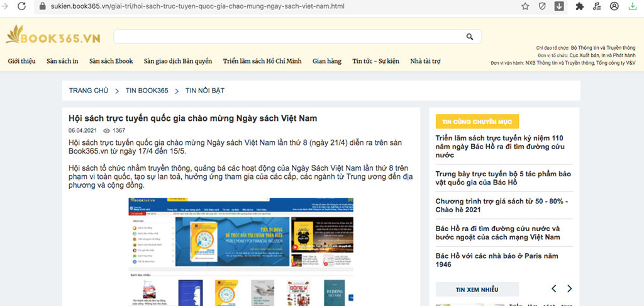This screenshot has height=306, width=644.
Task: Open the shield protection icon in address bar
Action: pyautogui.click(x=542, y=6)
